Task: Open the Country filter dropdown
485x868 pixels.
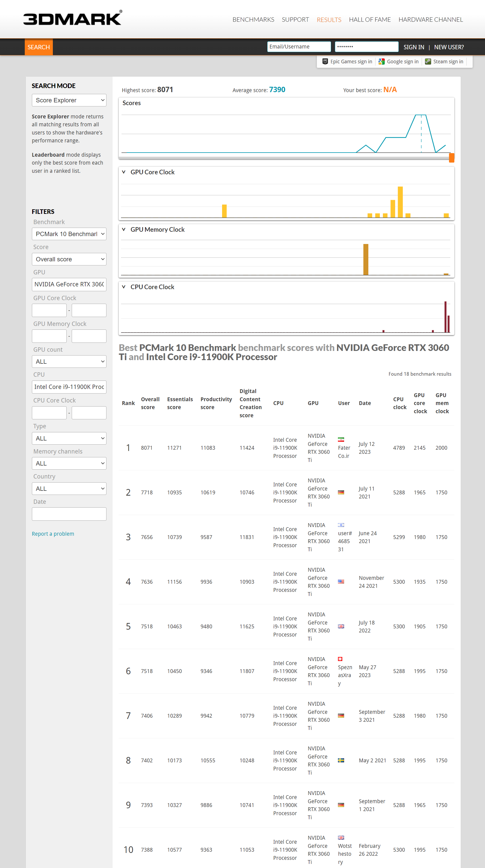Action: coord(69,488)
